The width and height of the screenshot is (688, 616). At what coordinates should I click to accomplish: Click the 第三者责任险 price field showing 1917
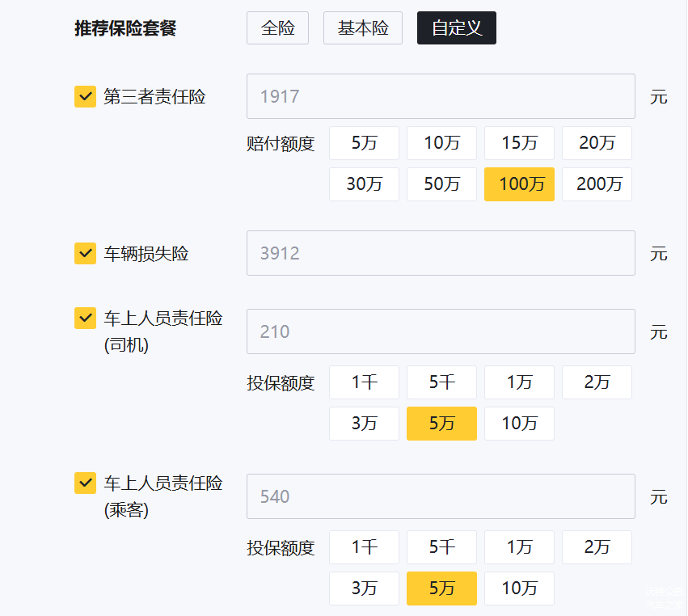coord(441,96)
